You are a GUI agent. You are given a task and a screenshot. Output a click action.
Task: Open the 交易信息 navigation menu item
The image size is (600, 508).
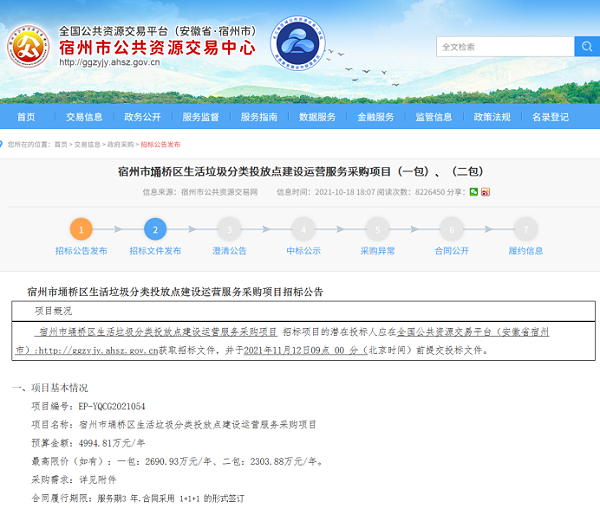[84, 117]
